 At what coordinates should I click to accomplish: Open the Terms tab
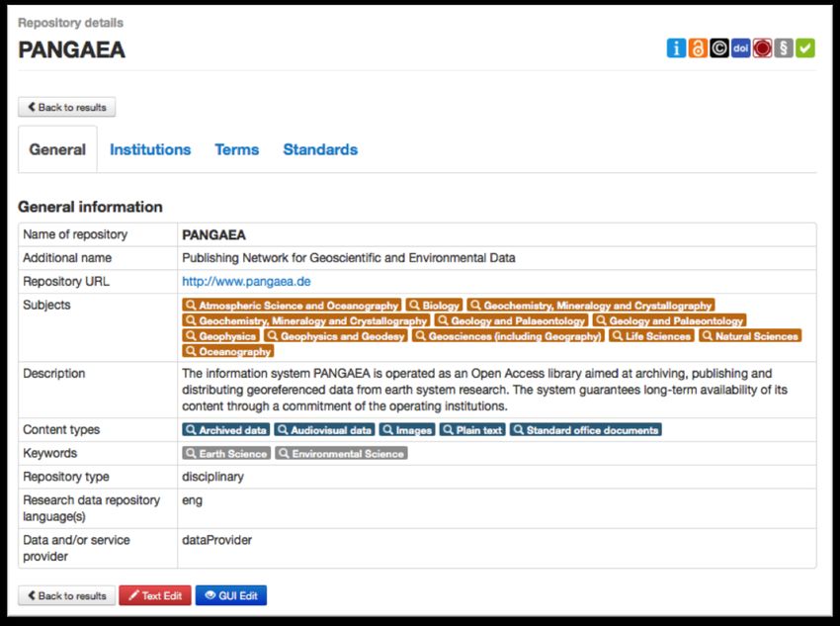[237, 149]
